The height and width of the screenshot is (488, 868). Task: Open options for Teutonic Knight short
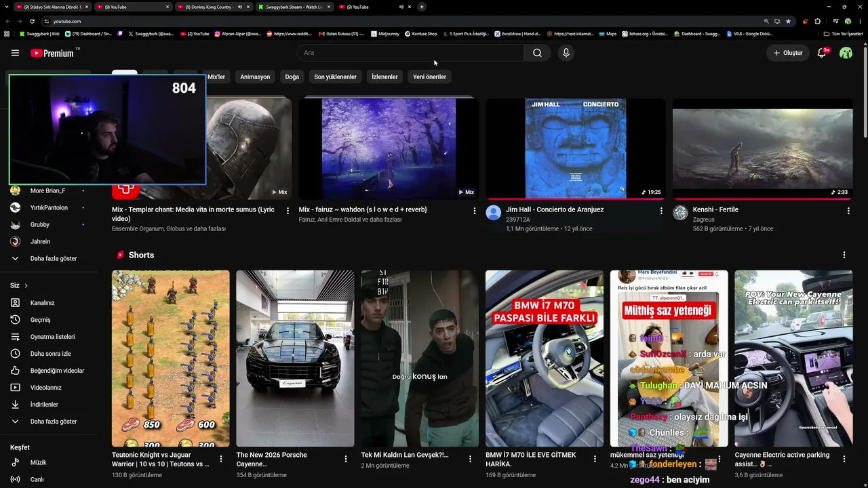(x=221, y=459)
